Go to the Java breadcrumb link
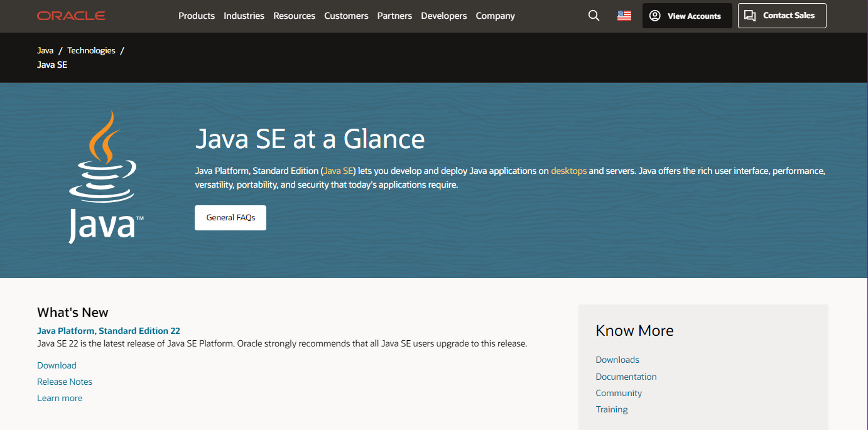Image resolution: width=868 pixels, height=430 pixels. coord(45,50)
